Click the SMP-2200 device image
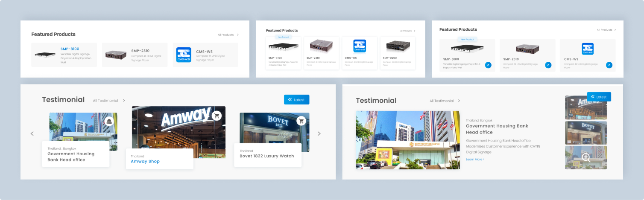Viewport: 644px width, 200px height. [x=398, y=46]
